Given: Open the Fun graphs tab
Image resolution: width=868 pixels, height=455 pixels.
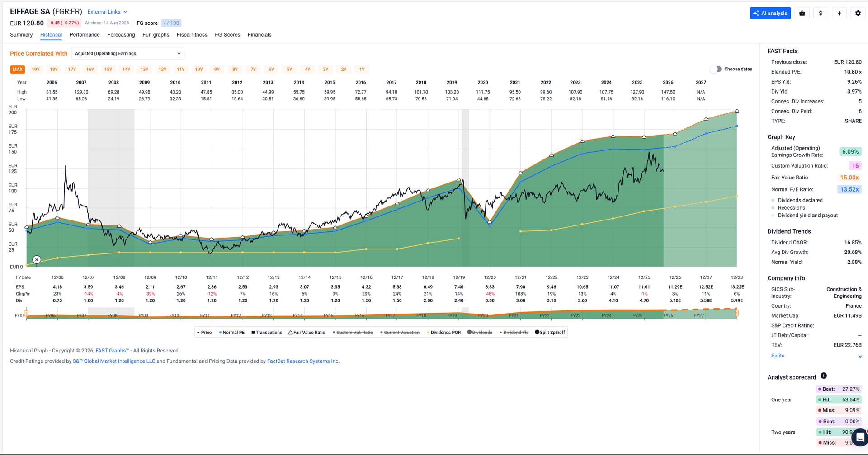Looking at the screenshot, I should [156, 35].
